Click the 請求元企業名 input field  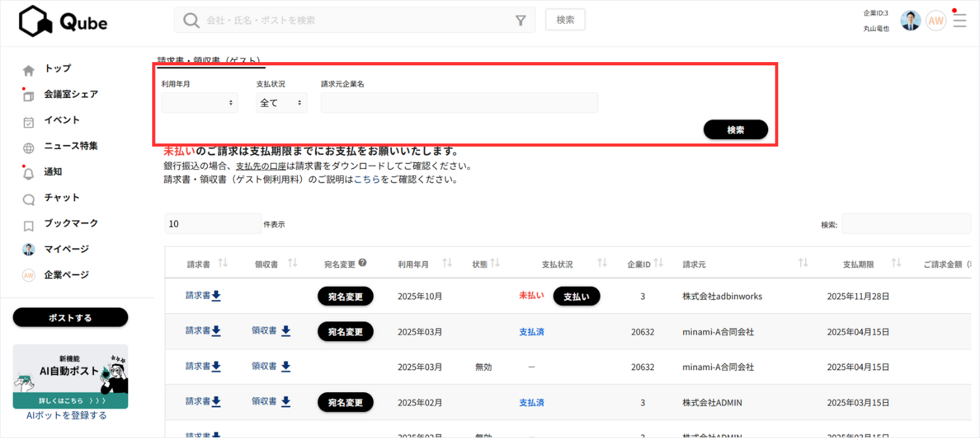[x=459, y=103]
